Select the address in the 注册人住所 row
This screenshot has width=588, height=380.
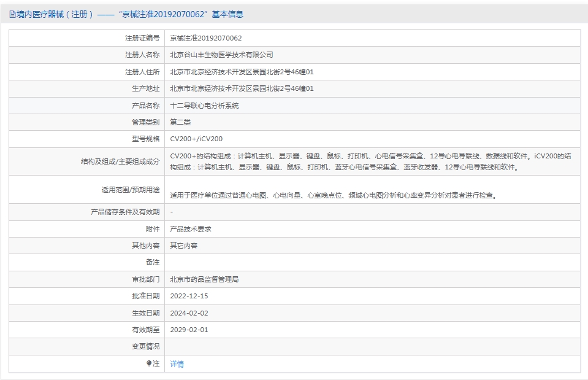point(242,72)
